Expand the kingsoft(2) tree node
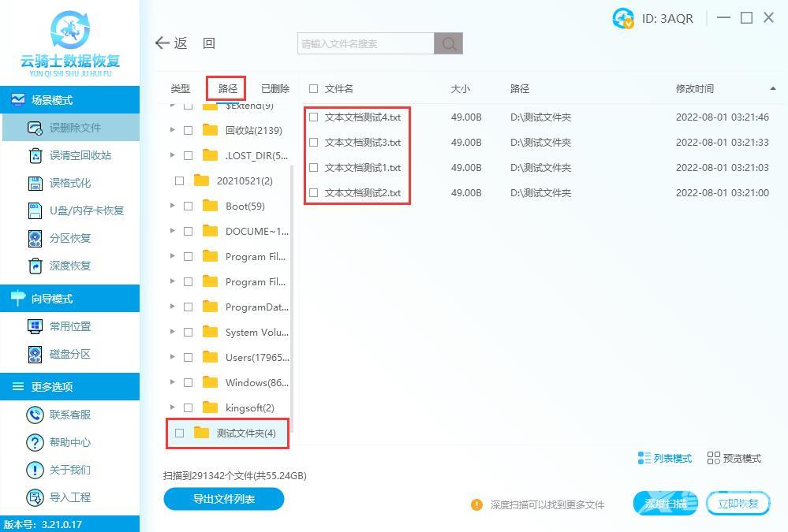Screen dimensions: 788x532 pos(173,407)
